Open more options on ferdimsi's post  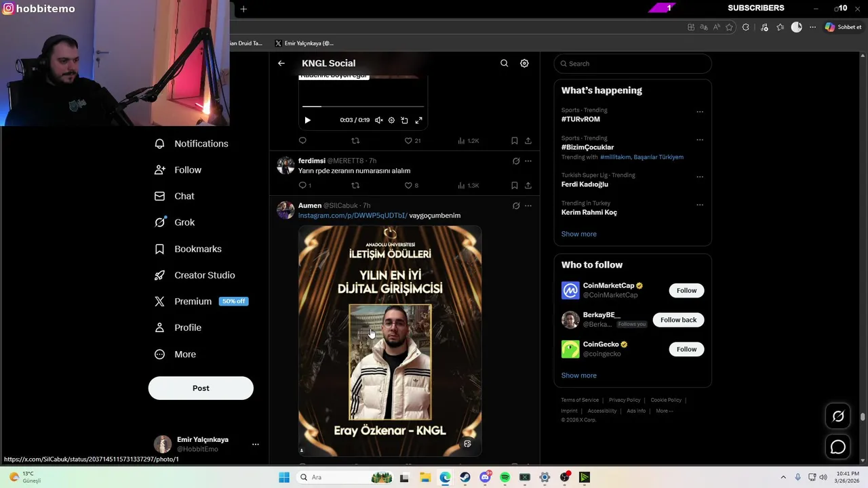tap(528, 161)
